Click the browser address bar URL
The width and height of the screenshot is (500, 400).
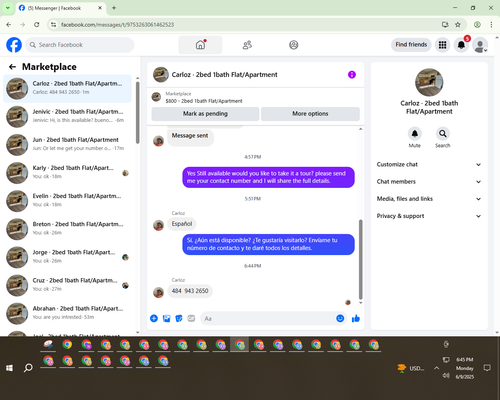click(117, 25)
